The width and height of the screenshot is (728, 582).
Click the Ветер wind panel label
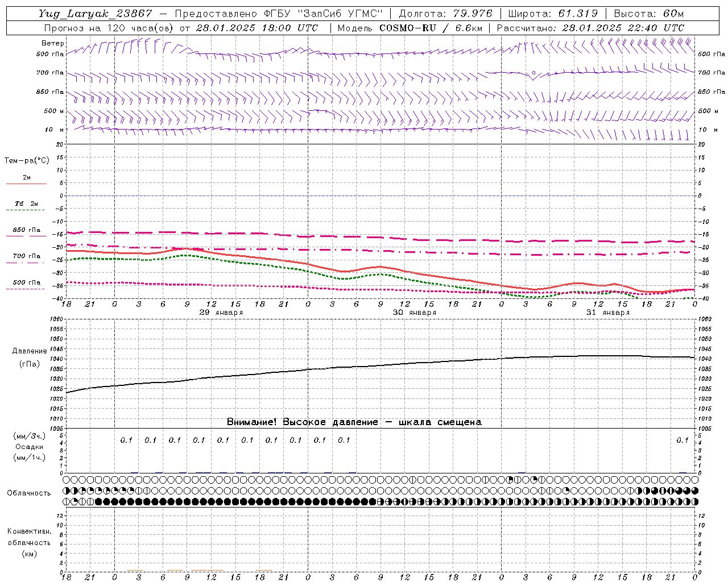[53, 43]
